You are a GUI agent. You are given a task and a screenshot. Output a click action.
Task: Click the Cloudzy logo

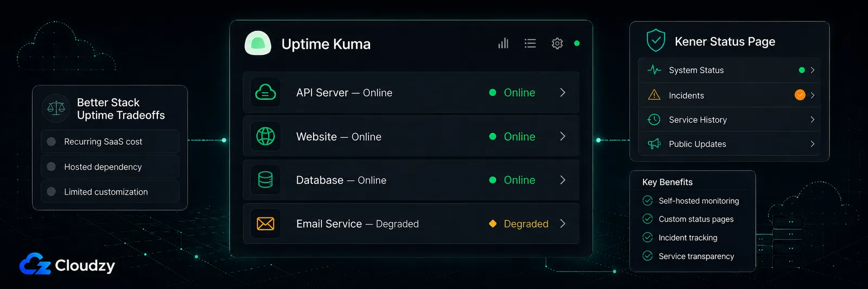tap(67, 265)
